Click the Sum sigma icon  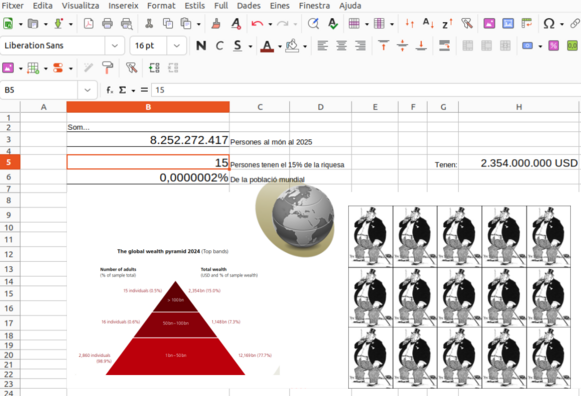[x=122, y=90]
